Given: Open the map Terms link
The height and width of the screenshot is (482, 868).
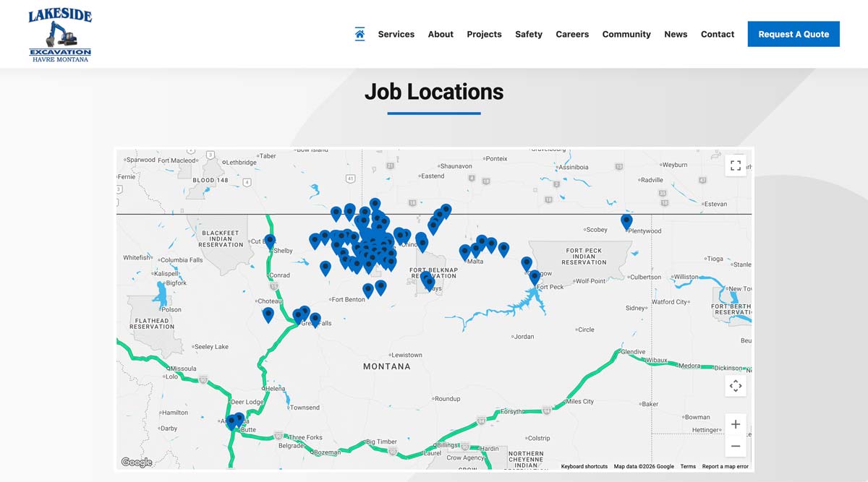Looking at the screenshot, I should pos(688,467).
